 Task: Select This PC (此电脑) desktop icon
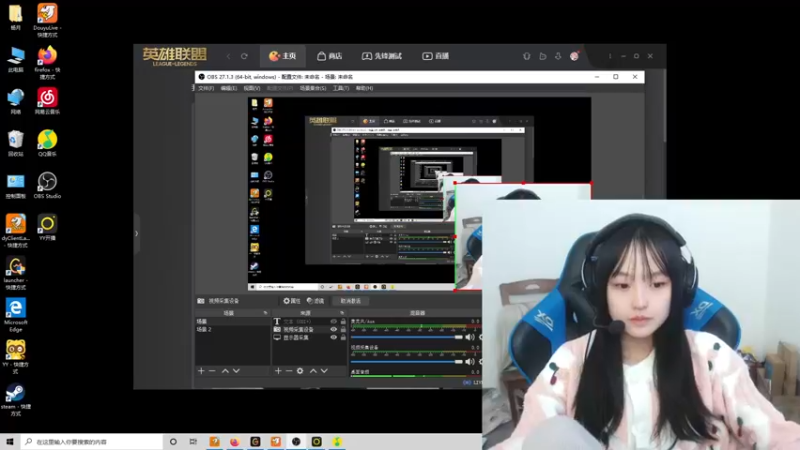(x=16, y=59)
